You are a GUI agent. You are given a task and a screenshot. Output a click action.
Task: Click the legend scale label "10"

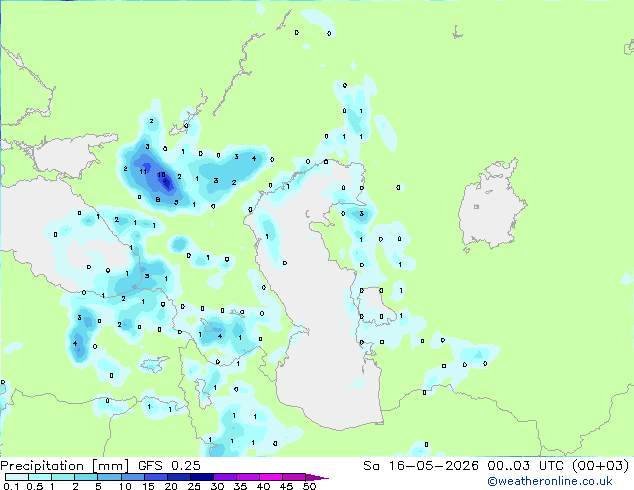point(125,486)
